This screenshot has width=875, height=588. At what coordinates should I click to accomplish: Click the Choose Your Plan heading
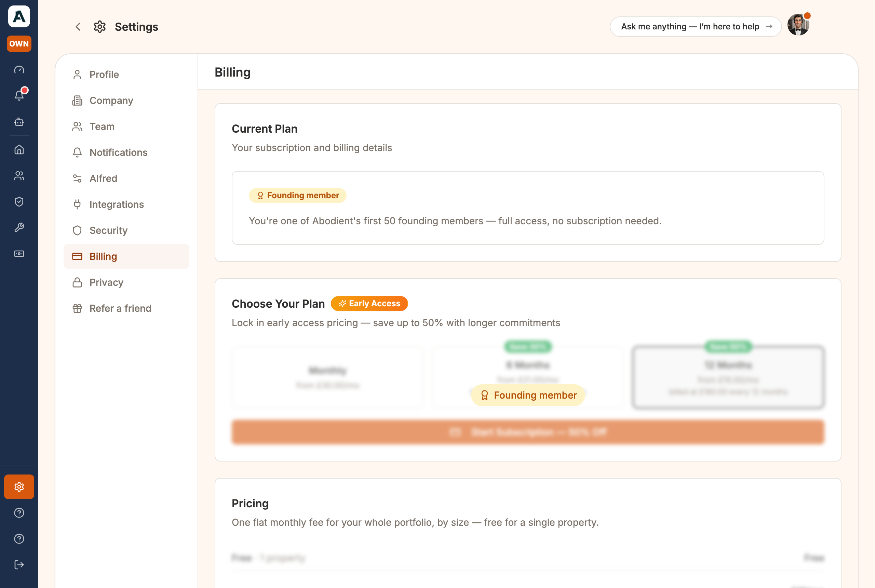[278, 304]
